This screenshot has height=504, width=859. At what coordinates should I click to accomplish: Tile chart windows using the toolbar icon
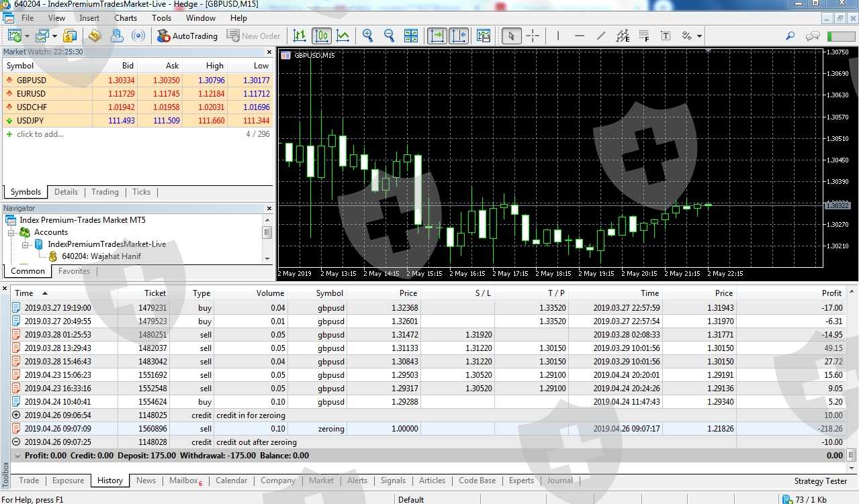coord(411,36)
